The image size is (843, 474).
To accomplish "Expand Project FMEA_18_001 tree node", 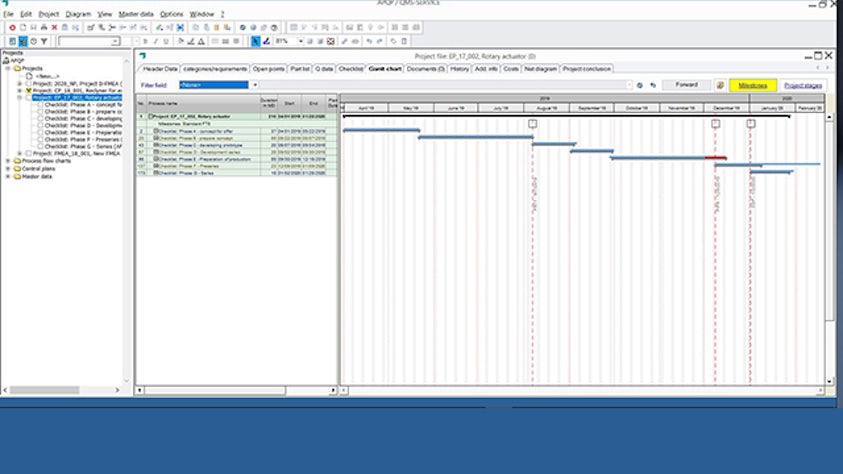I will click(x=20, y=154).
